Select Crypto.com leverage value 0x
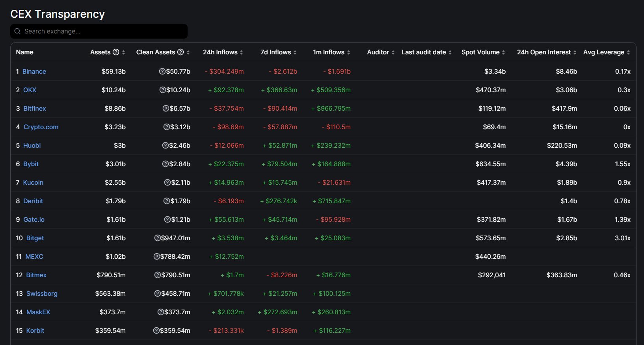This screenshot has width=644, height=345. 627,127
